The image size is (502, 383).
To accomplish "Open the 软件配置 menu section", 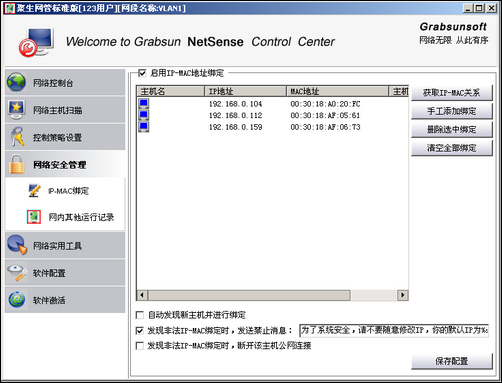I will click(65, 273).
